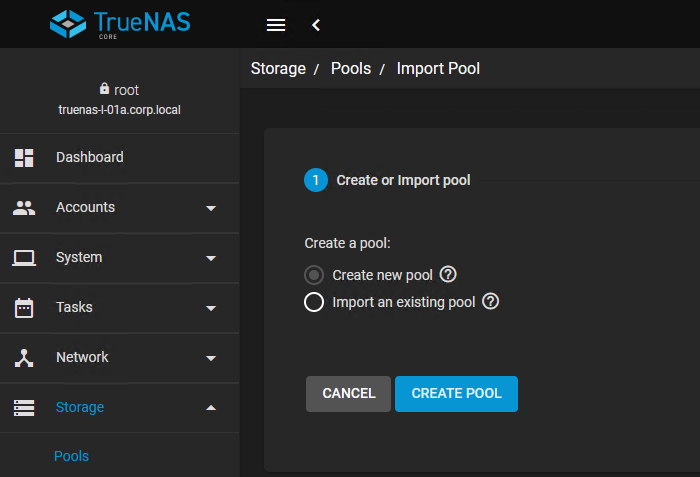Expand the Tasks menu arrow
700x477 pixels.
211,308
